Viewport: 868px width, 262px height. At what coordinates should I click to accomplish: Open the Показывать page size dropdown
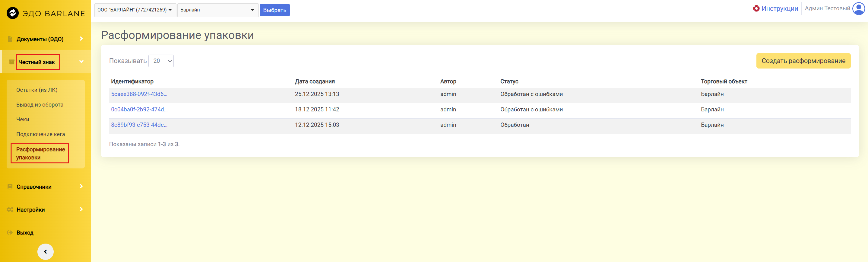161,61
